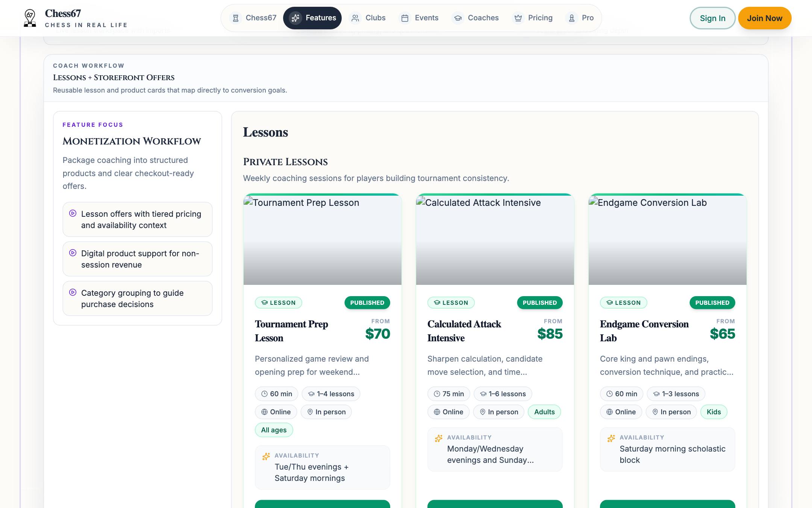
Task: Click 'Lesson offers with tiered pricing' item
Action: (138, 219)
